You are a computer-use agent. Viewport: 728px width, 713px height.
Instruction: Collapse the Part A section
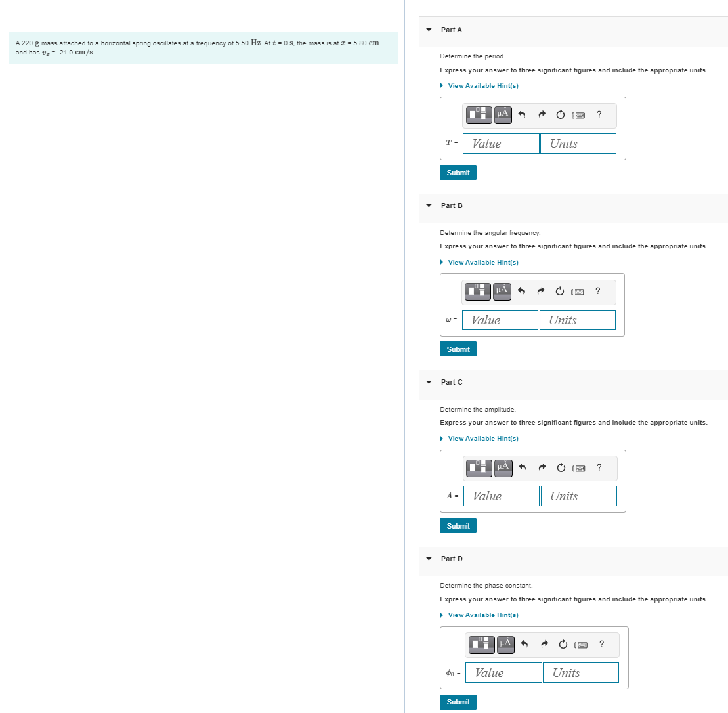pos(428,30)
